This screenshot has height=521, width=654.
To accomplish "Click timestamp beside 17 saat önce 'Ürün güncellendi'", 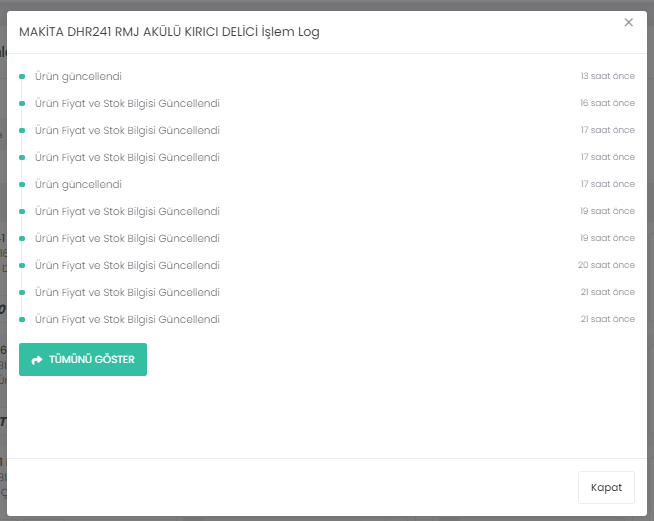I will point(607,184).
